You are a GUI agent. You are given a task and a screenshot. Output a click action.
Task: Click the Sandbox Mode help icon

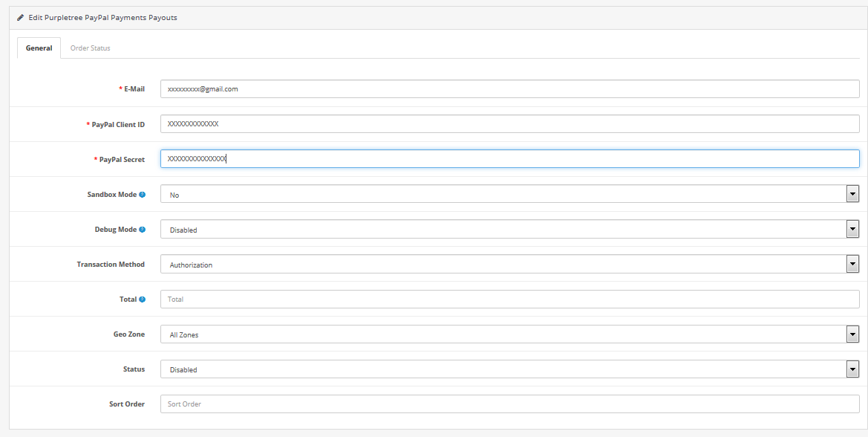pos(143,195)
